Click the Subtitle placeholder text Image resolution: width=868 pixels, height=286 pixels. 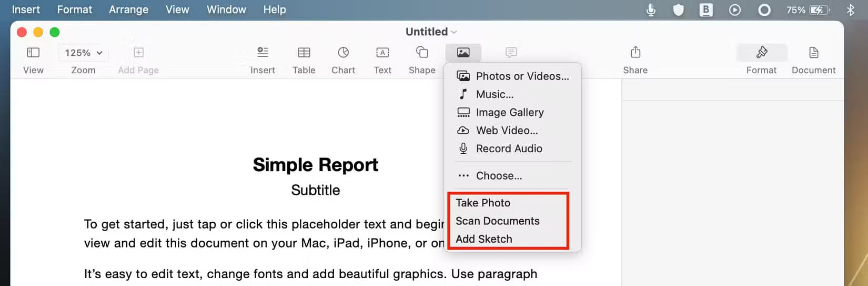point(316,190)
